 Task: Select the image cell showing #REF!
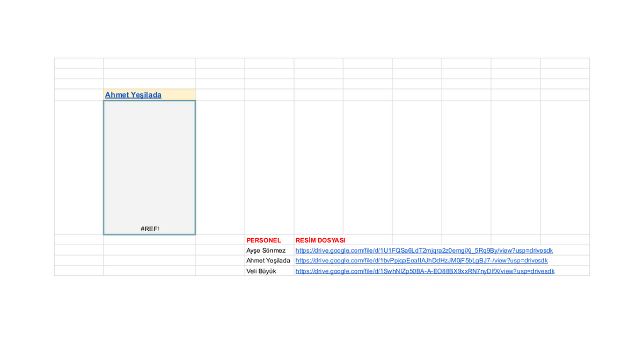150,167
